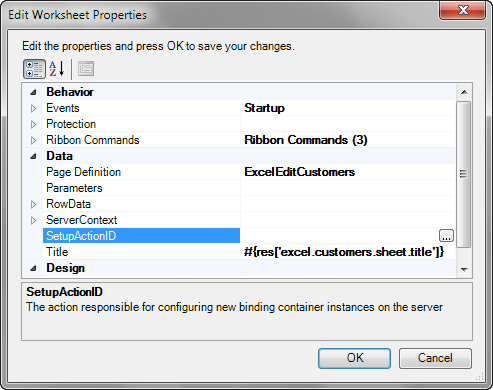Image resolution: width=493 pixels, height=390 pixels.
Task: Expand the Events property
Action: (x=33, y=108)
